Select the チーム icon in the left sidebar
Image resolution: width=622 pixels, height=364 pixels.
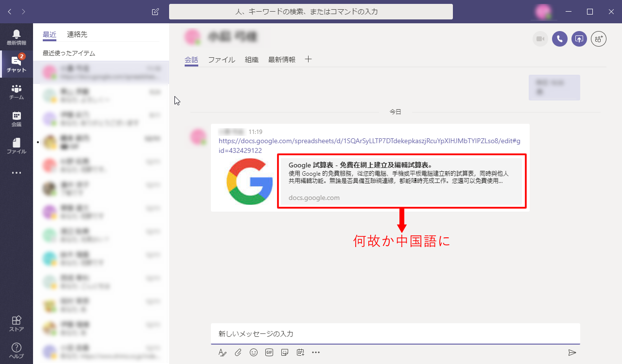[x=17, y=91]
